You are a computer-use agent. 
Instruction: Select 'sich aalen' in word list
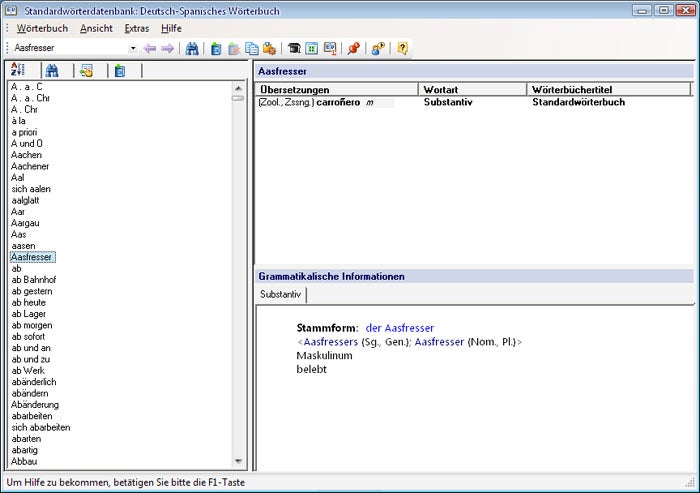(x=31, y=189)
